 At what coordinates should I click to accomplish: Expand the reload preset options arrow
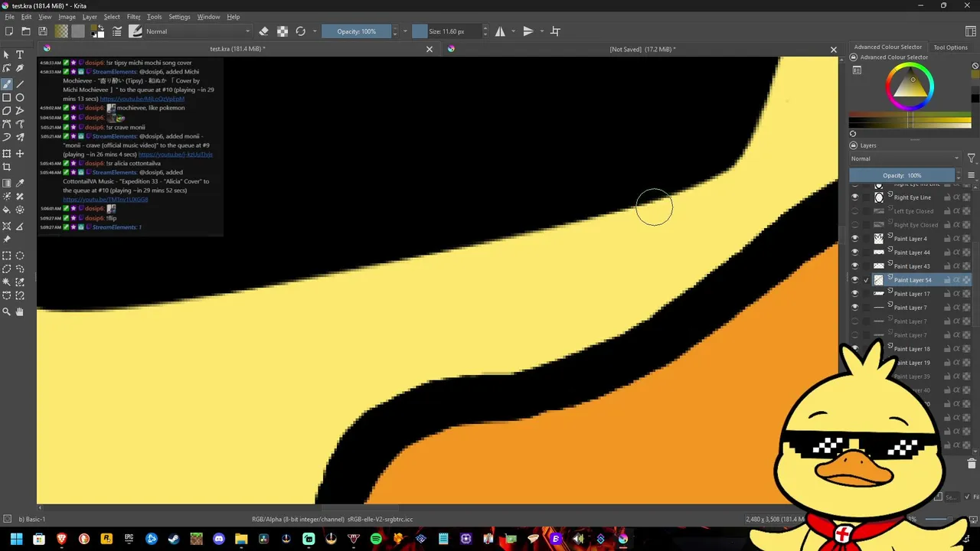(314, 31)
